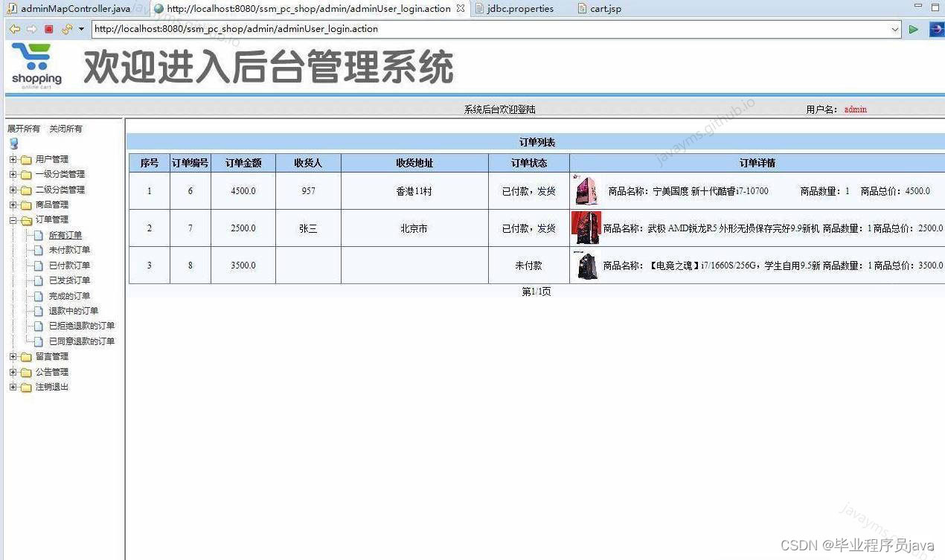Click the back navigation arrow
Image resolution: width=945 pixels, height=560 pixels.
pyautogui.click(x=13, y=29)
